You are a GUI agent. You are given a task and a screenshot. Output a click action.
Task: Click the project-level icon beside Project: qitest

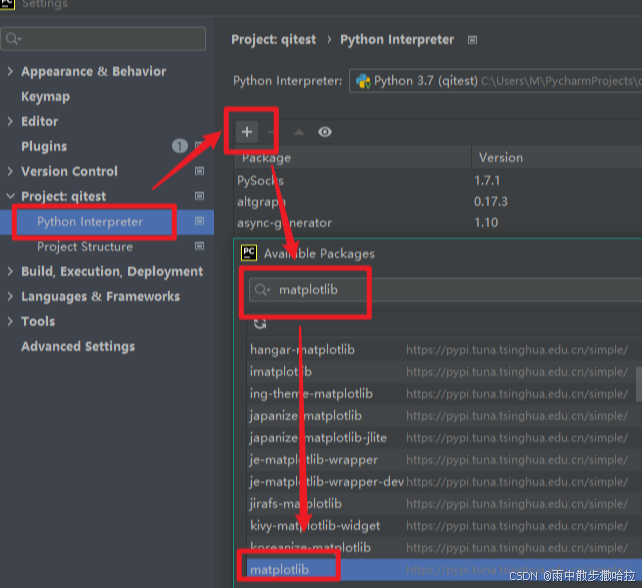point(199,196)
